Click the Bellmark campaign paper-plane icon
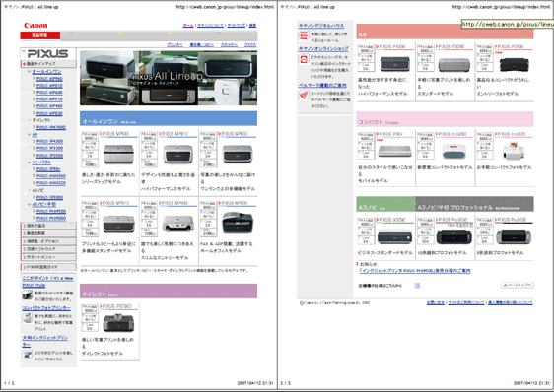Viewport: 554px width, 392px height. pyautogui.click(x=304, y=96)
